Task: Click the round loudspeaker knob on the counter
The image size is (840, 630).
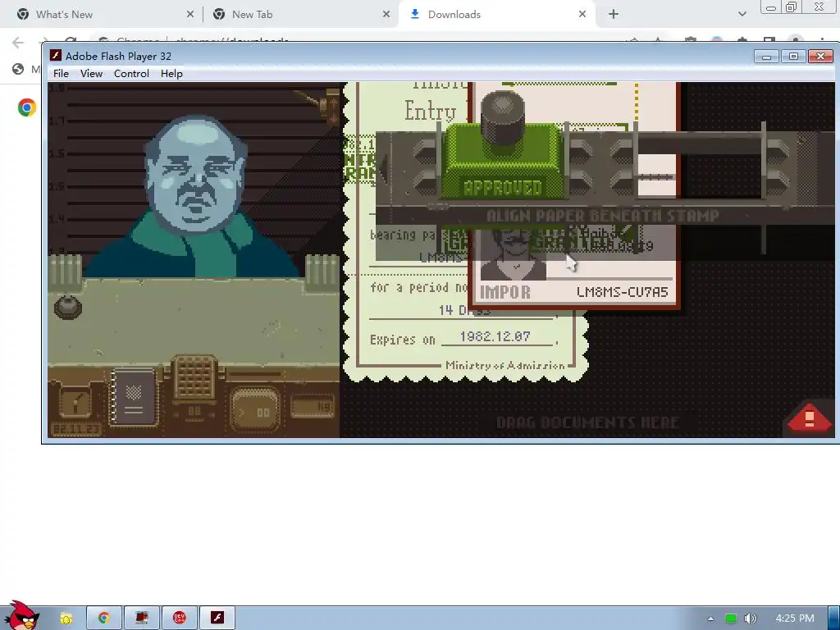Action: (x=67, y=307)
